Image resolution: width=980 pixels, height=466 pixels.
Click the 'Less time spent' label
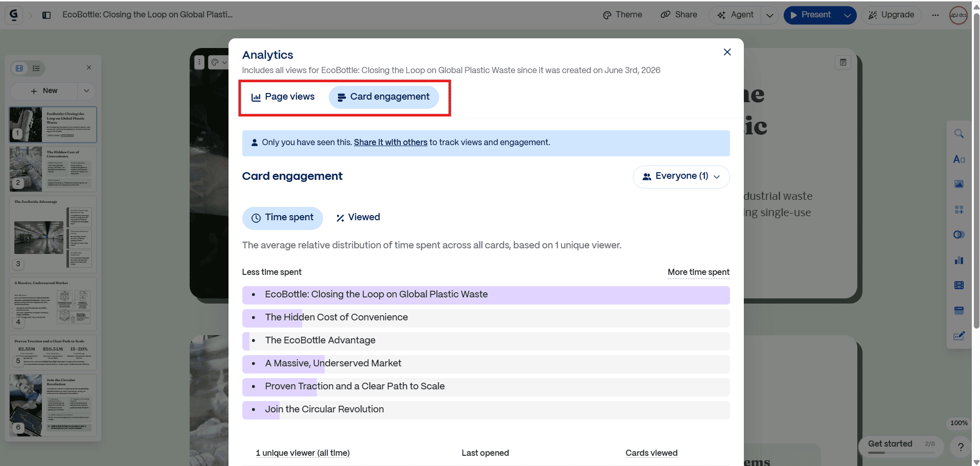pyautogui.click(x=271, y=272)
